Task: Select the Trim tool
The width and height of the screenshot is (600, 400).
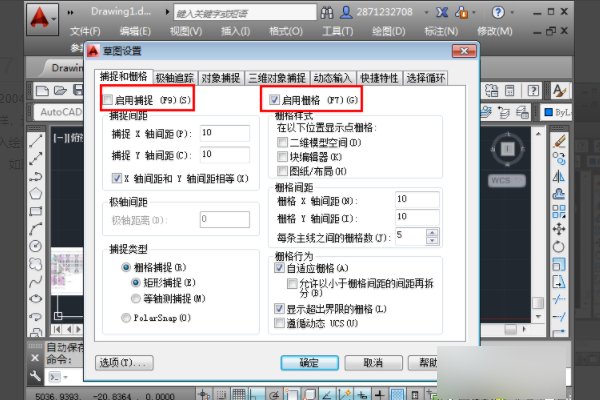Action: 559,299
